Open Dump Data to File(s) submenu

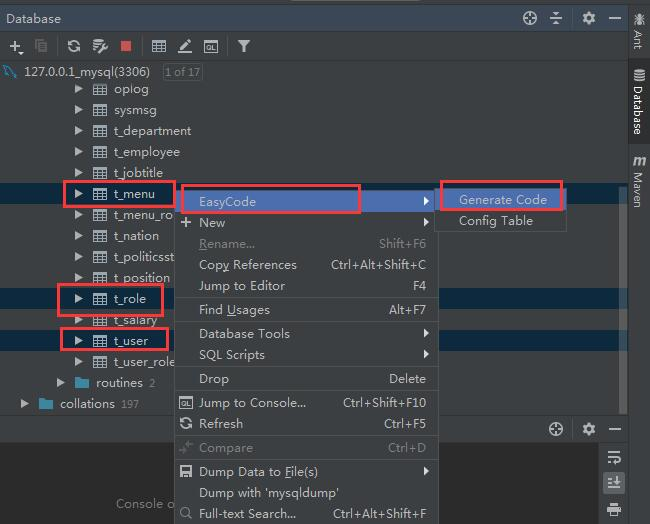(x=307, y=472)
